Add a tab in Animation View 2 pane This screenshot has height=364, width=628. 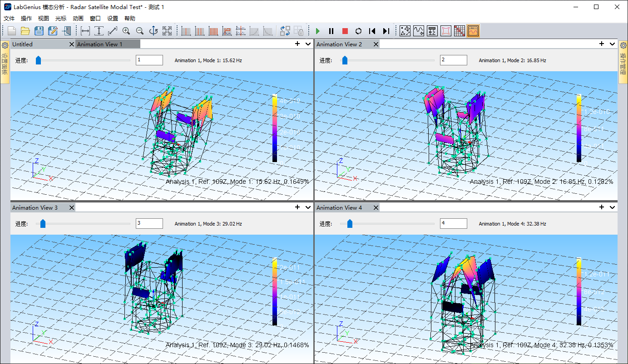coord(602,44)
